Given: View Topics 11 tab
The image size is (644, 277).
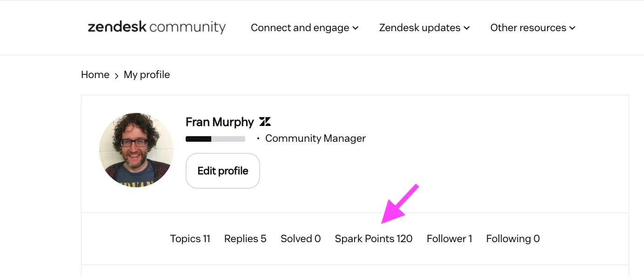Looking at the screenshot, I should click(190, 238).
